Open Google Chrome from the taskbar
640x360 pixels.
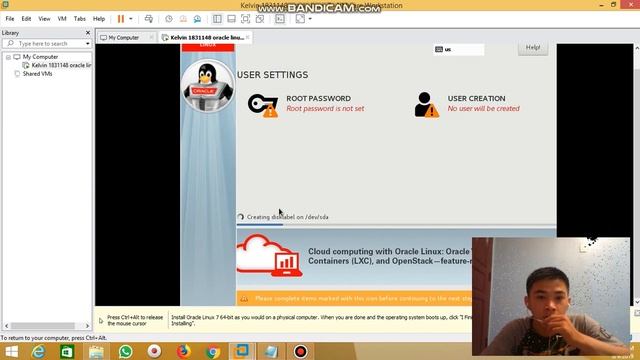point(213,351)
